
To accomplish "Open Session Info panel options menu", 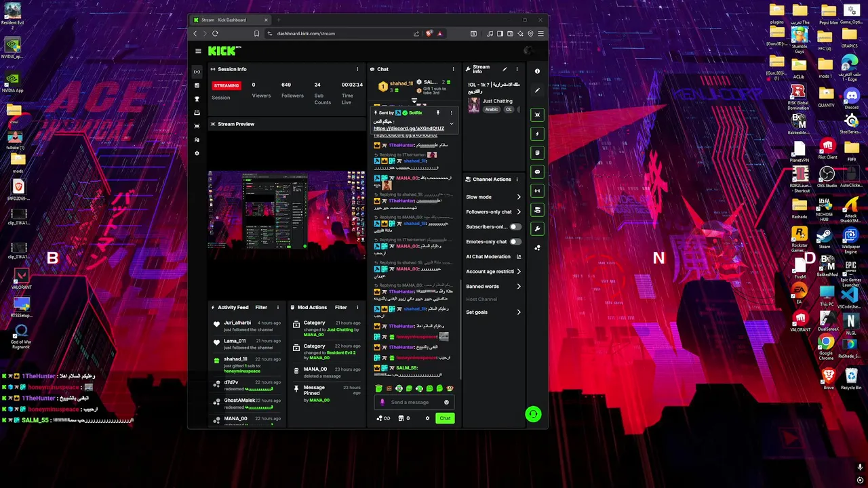I will 357,69.
